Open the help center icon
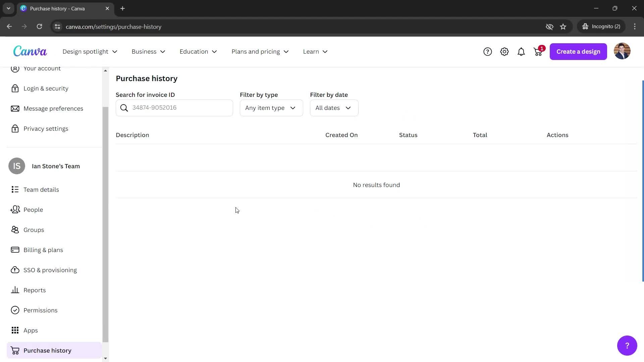The height and width of the screenshot is (362, 644). click(487, 51)
